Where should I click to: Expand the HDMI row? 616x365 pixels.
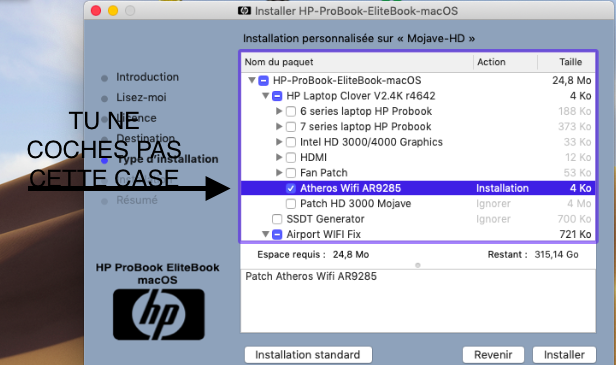pos(279,157)
